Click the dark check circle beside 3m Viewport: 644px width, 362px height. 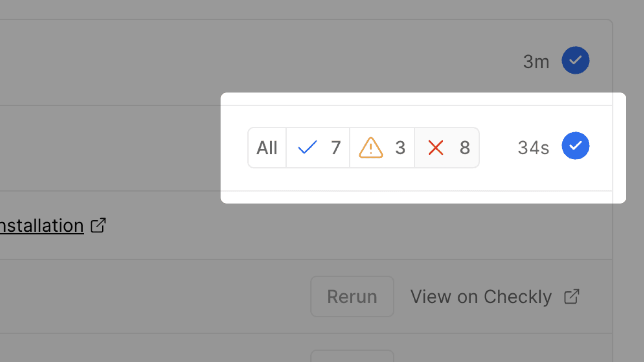[576, 60]
